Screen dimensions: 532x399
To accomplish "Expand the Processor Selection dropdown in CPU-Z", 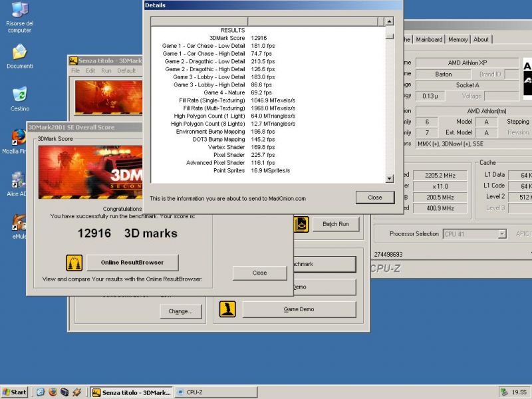I will point(502,234).
